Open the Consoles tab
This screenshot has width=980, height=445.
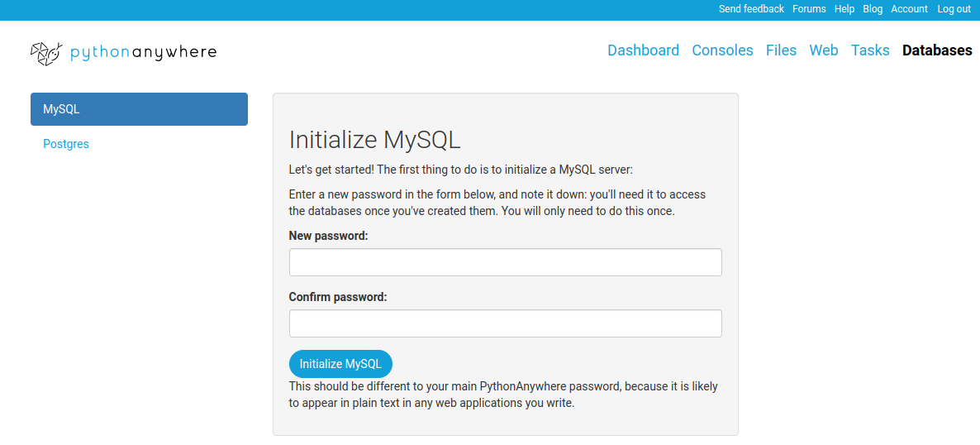[722, 50]
